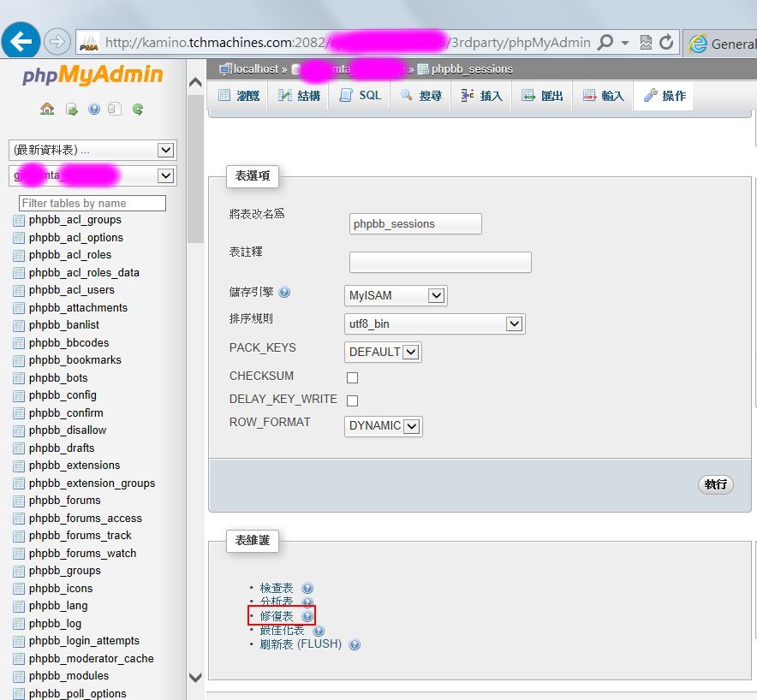757x700 pixels.
Task: Click table icon beside phpbb_log
Action: coord(19,624)
